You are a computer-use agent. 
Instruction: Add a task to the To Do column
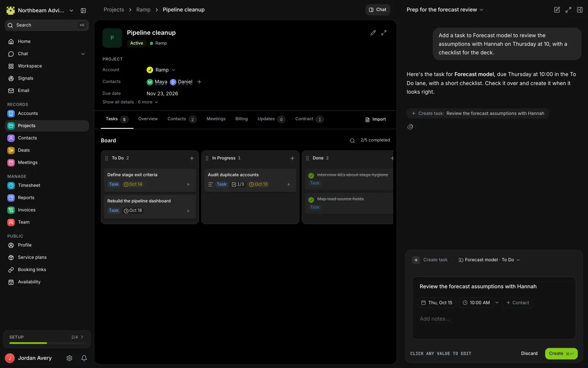192,158
